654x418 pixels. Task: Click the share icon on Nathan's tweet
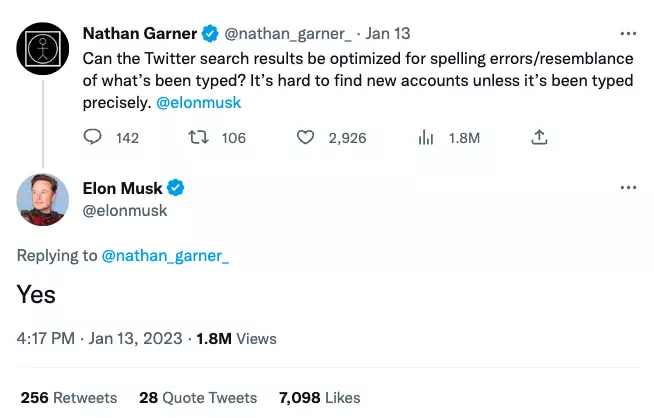540,138
